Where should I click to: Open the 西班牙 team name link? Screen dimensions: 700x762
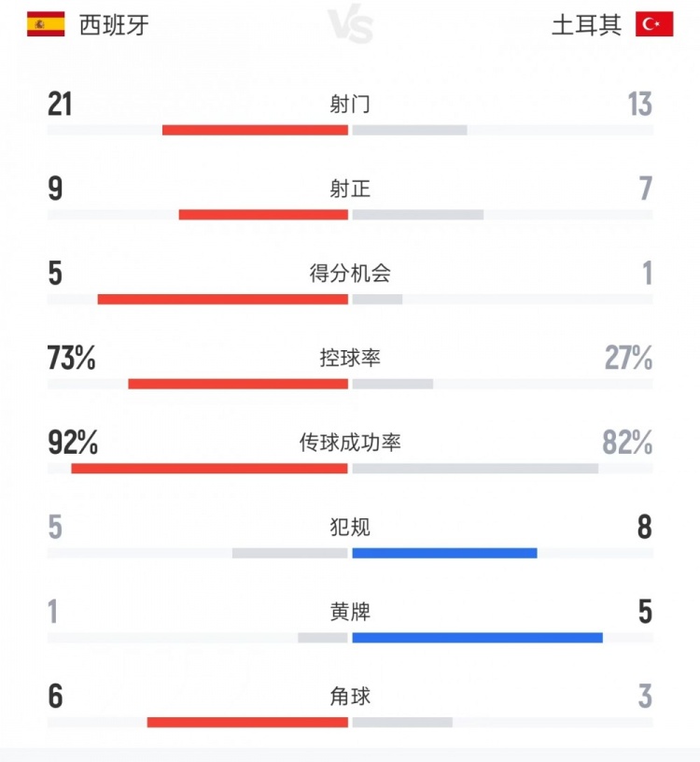point(114,25)
